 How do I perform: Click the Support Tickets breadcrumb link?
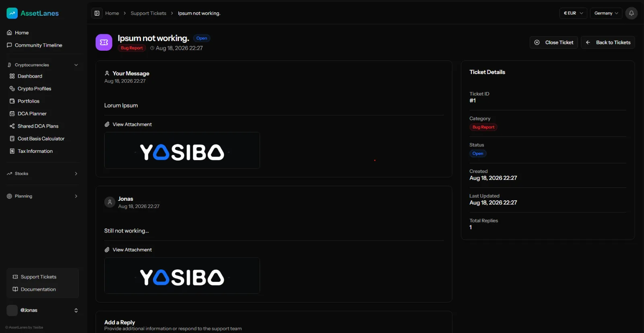pos(149,13)
